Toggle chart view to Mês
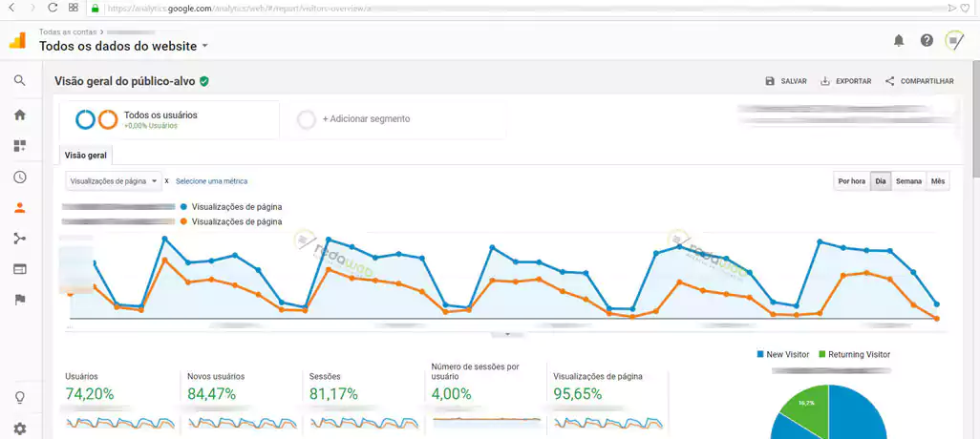The width and height of the screenshot is (980, 439). tap(938, 181)
